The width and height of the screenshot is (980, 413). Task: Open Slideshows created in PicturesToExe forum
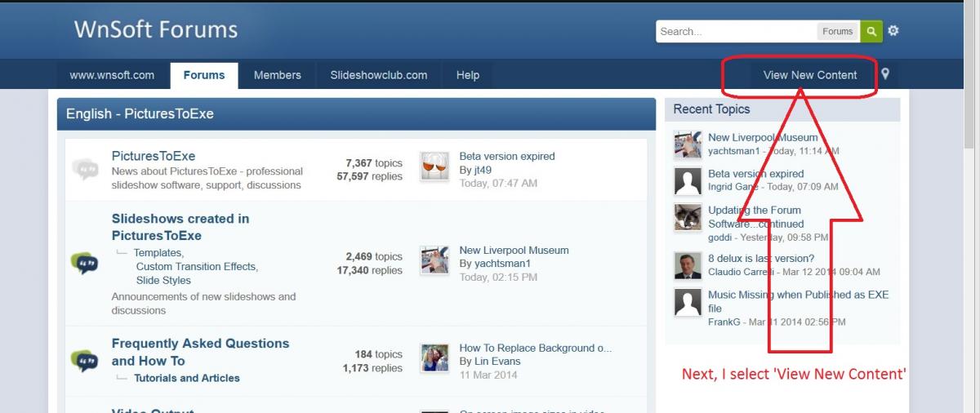(x=180, y=227)
